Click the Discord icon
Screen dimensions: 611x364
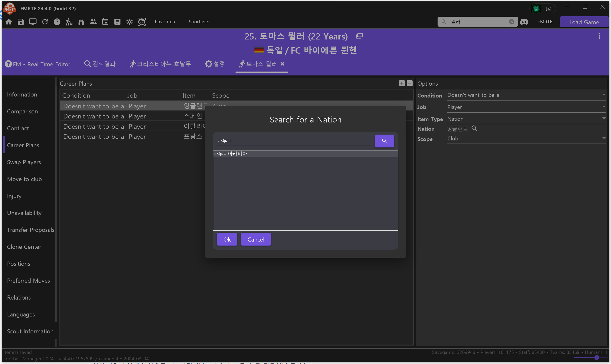coord(524,22)
